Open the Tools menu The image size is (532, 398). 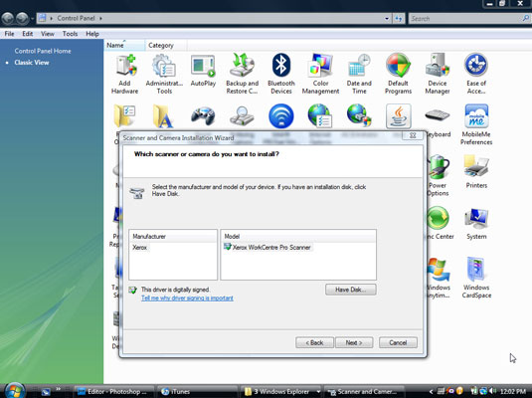[x=70, y=34]
